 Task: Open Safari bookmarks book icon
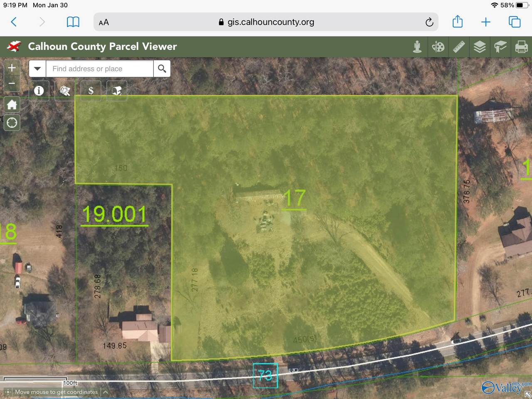point(73,22)
